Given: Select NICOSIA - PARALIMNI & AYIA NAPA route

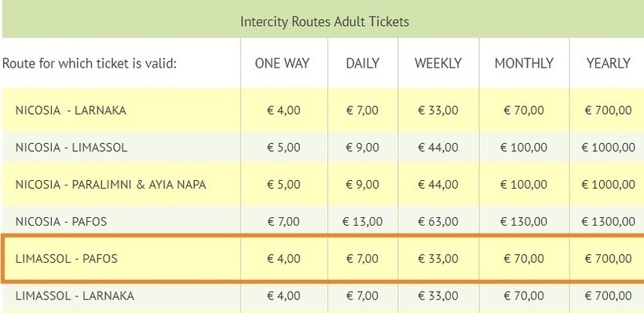Looking at the screenshot, I should [x=111, y=185].
